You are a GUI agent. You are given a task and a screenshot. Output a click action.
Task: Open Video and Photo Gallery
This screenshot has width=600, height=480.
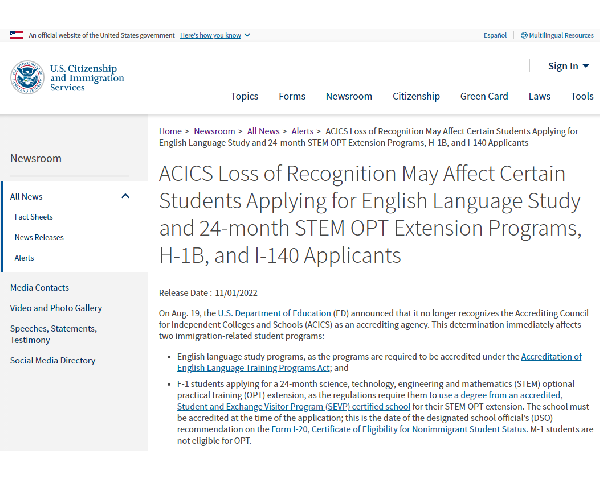pyautogui.click(x=56, y=308)
